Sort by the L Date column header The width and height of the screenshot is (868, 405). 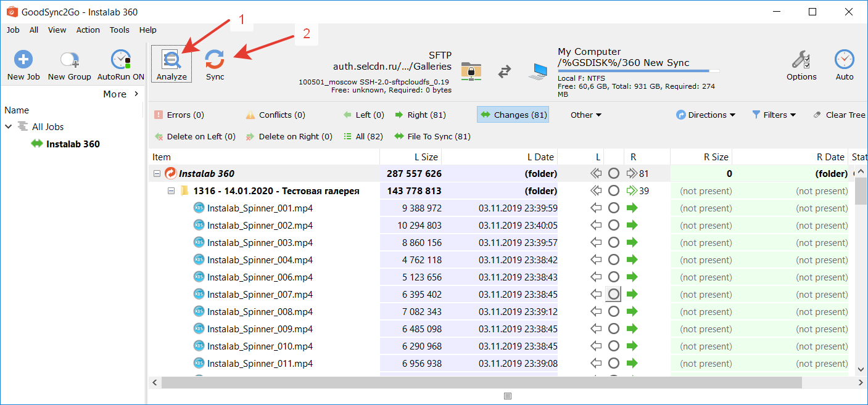(x=500, y=157)
